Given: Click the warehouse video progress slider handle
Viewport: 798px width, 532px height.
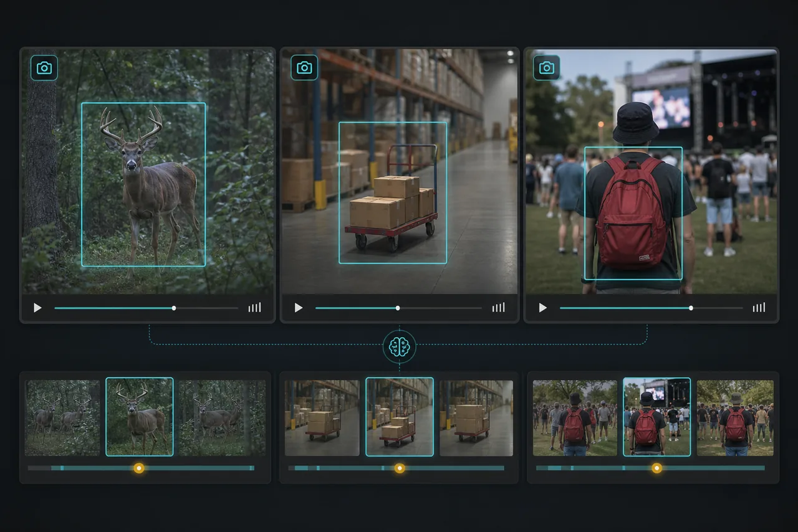Looking at the screenshot, I should [398, 308].
